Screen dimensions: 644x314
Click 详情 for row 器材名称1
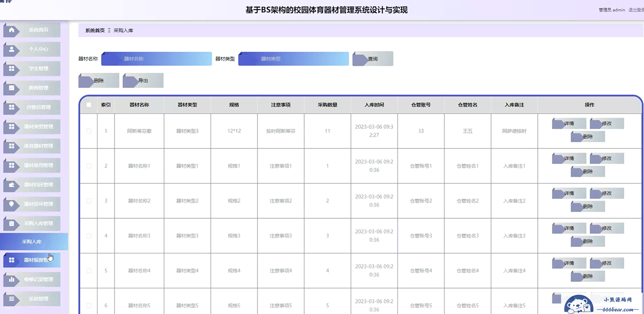pyautogui.click(x=569, y=158)
